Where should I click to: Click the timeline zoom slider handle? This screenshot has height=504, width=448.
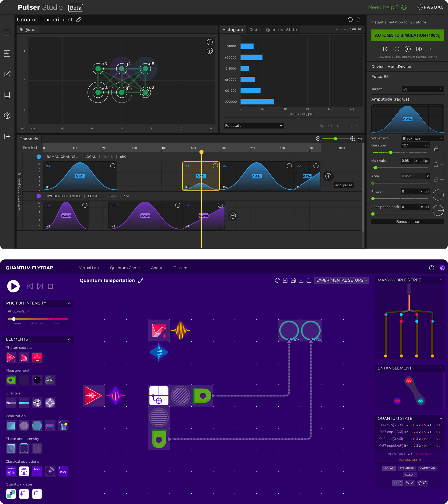(x=336, y=139)
